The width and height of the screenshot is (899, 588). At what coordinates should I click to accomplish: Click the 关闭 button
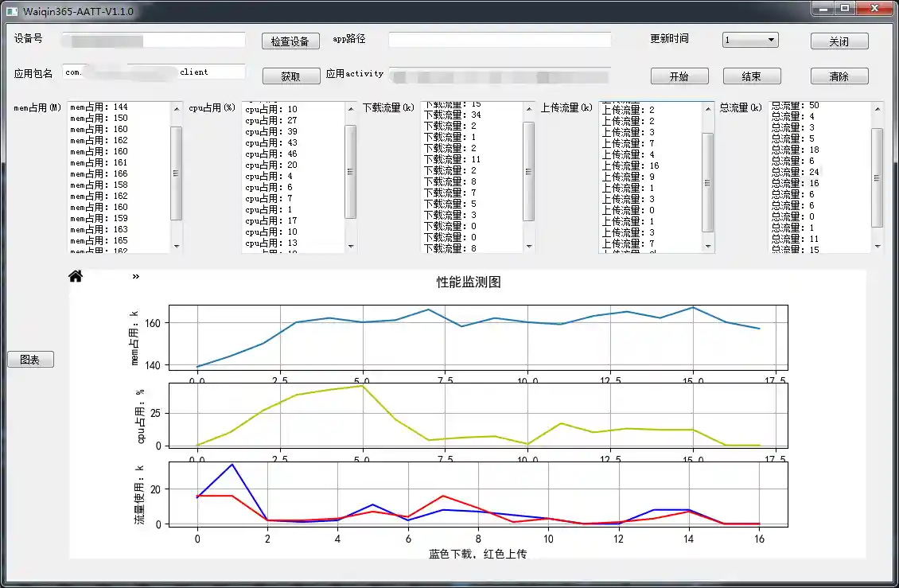(x=839, y=41)
